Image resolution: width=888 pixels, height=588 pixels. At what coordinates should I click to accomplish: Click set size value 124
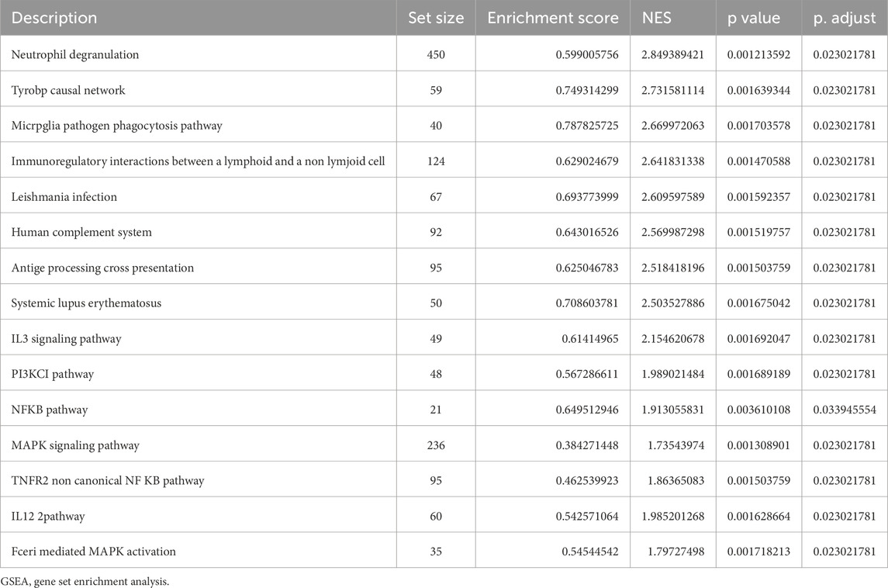(x=436, y=161)
